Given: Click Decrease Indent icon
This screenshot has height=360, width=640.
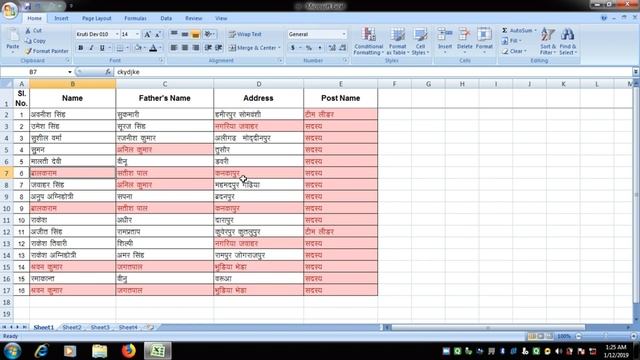Looking at the screenshot, I should [208, 48].
